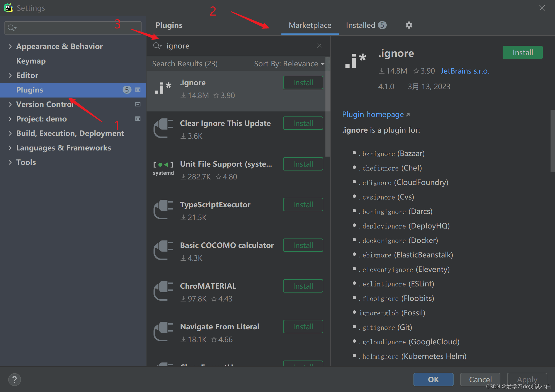
Task: Install Unit File Support plugin
Action: pos(303,164)
